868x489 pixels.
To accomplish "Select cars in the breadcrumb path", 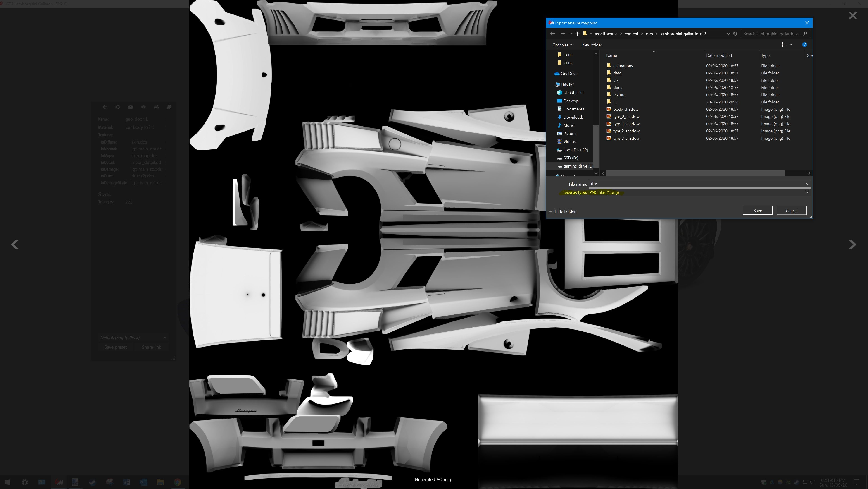I will (x=649, y=34).
